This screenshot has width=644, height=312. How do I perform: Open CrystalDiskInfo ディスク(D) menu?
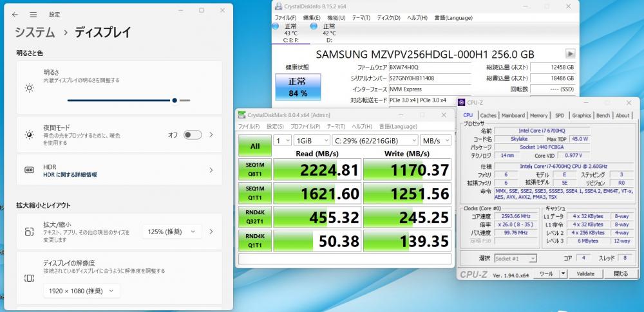(x=388, y=17)
